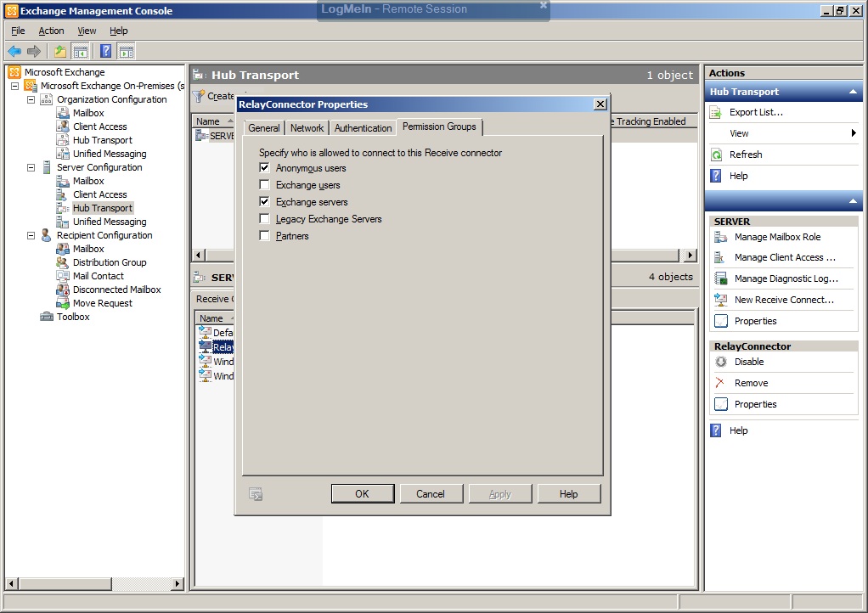Click the Properties icon under RelayConnector

(721, 404)
